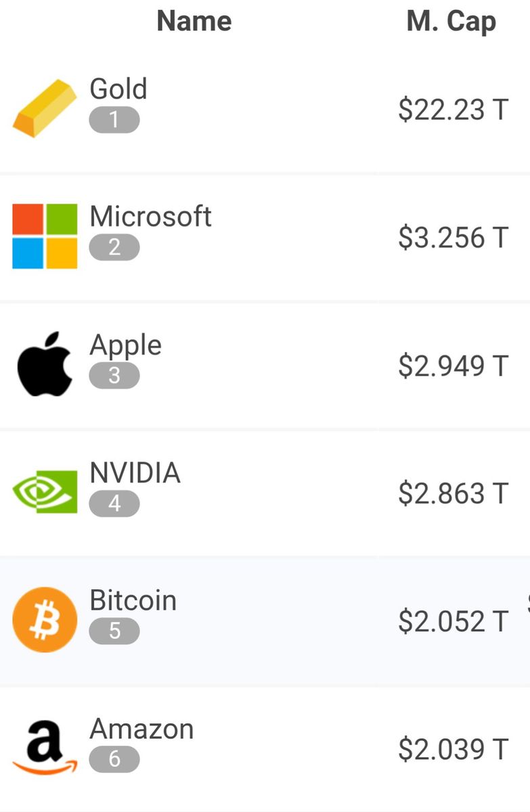The image size is (530, 812).
Task: Click the rank 6 badge under Amazon
Action: tap(114, 759)
